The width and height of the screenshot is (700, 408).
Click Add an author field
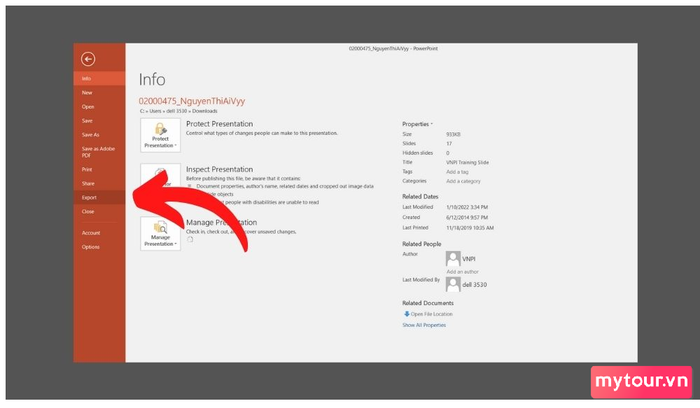point(462,271)
